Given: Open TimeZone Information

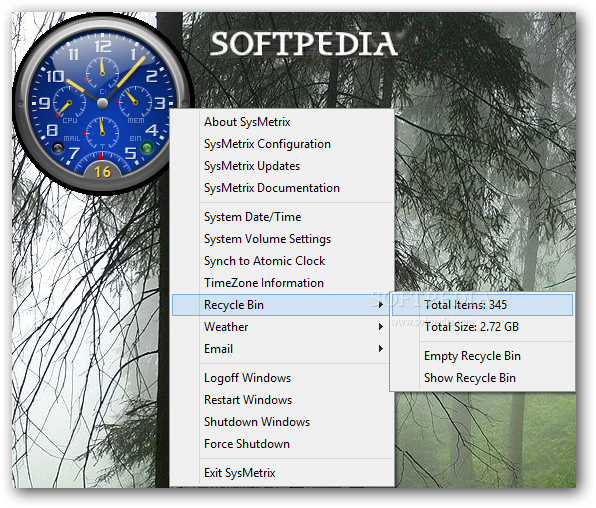Looking at the screenshot, I should 282,283.
